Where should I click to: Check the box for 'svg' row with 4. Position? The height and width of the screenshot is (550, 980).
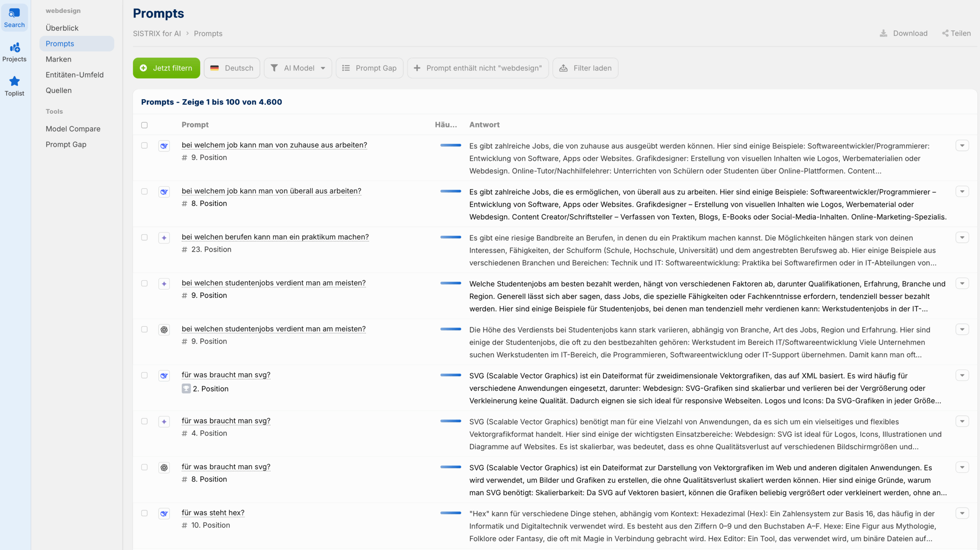tap(144, 421)
